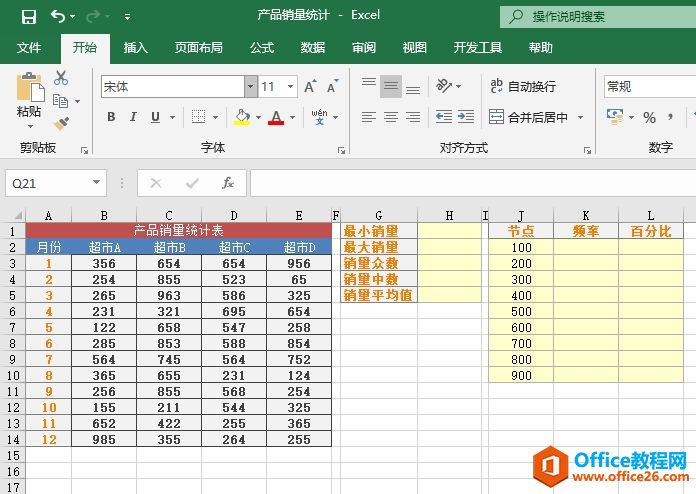Decrease font size with smaller A

coord(332,86)
